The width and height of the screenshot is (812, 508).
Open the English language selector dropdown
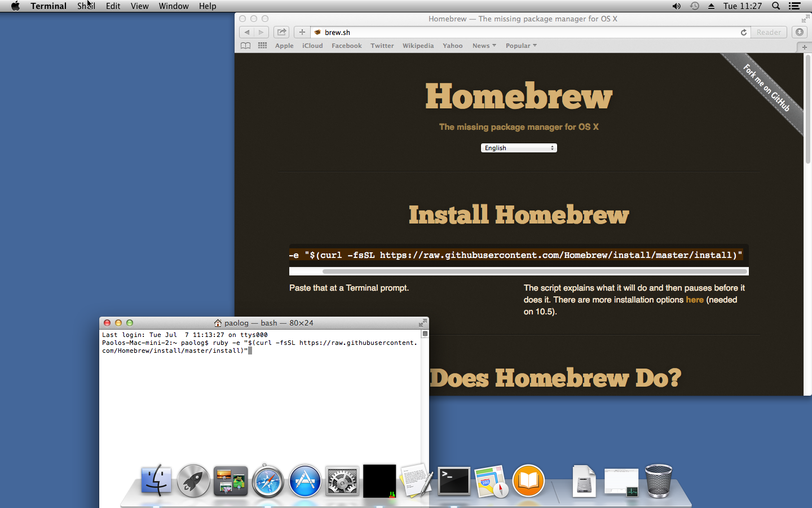click(518, 148)
